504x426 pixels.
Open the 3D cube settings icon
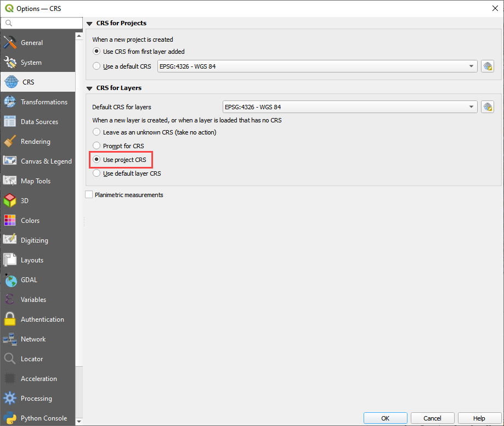coord(10,201)
